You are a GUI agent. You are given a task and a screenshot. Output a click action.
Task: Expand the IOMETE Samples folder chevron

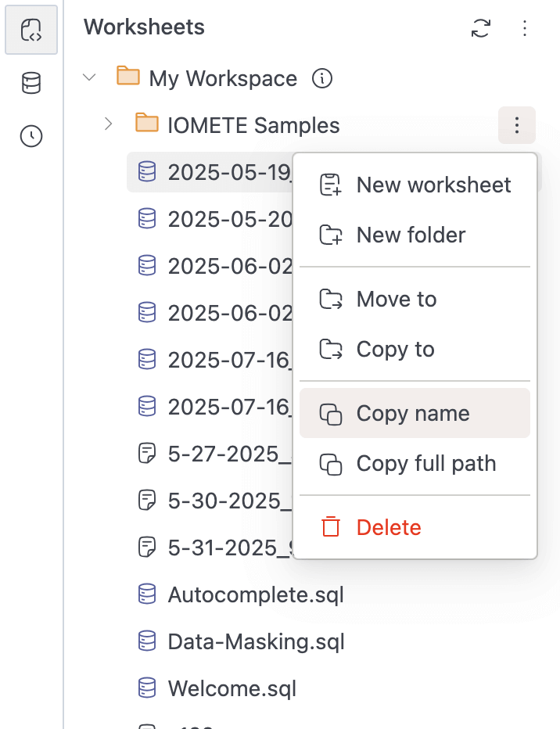pyautogui.click(x=107, y=124)
